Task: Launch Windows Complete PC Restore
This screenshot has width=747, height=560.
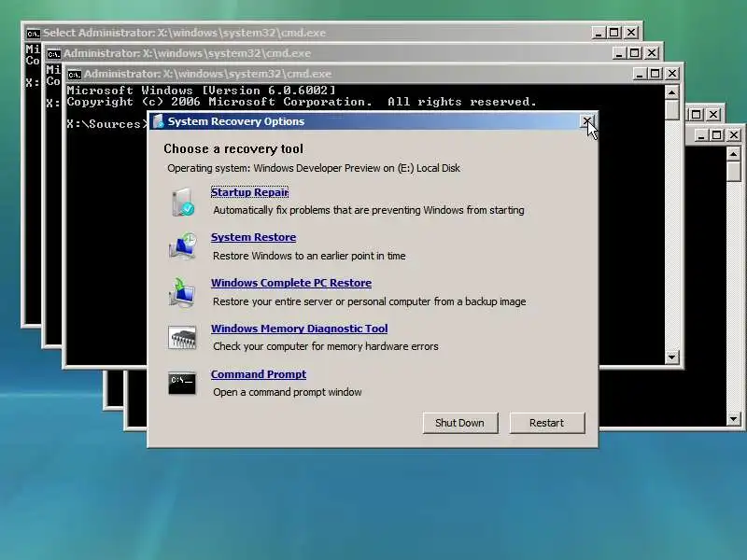Action: pos(291,283)
